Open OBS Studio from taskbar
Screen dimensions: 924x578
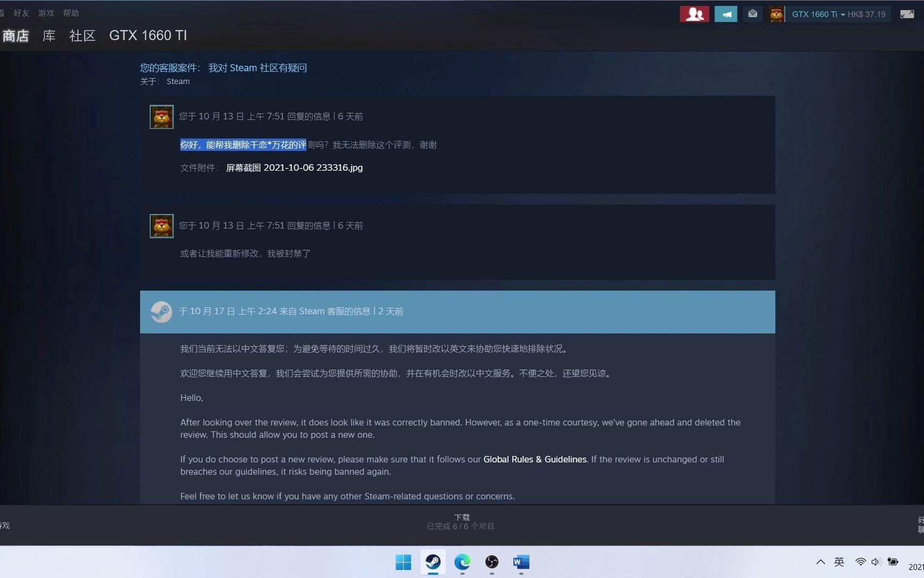[x=491, y=562]
